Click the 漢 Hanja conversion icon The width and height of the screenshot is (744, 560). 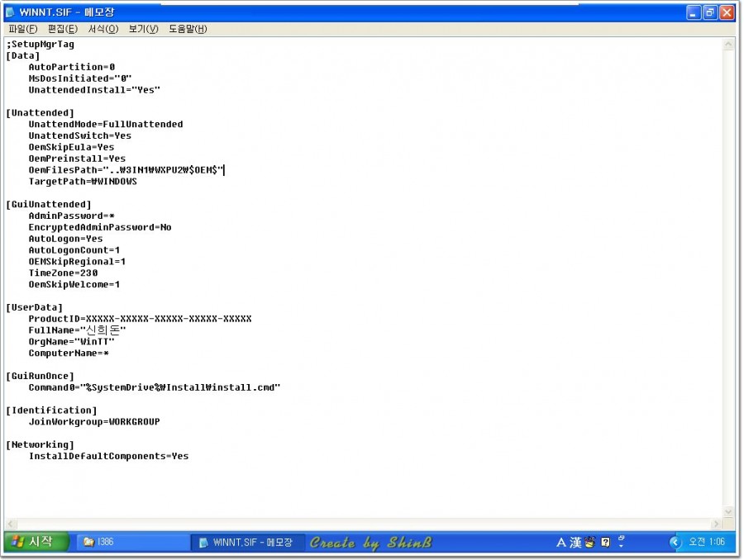pos(575,543)
